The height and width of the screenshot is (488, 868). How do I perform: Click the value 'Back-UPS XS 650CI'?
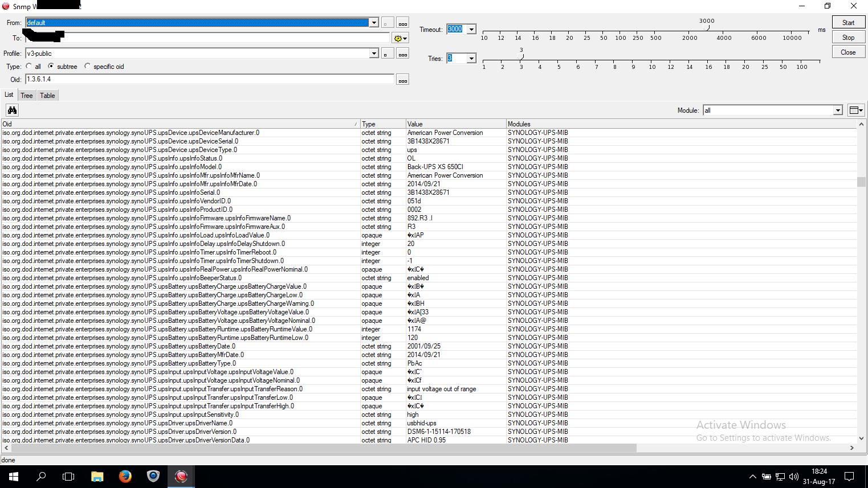click(435, 167)
